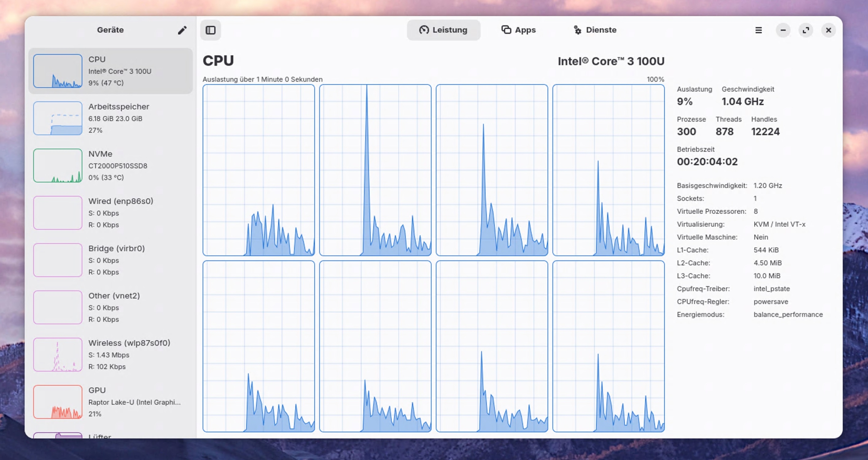
Task: Switch to the Apps tab
Action: pos(518,30)
